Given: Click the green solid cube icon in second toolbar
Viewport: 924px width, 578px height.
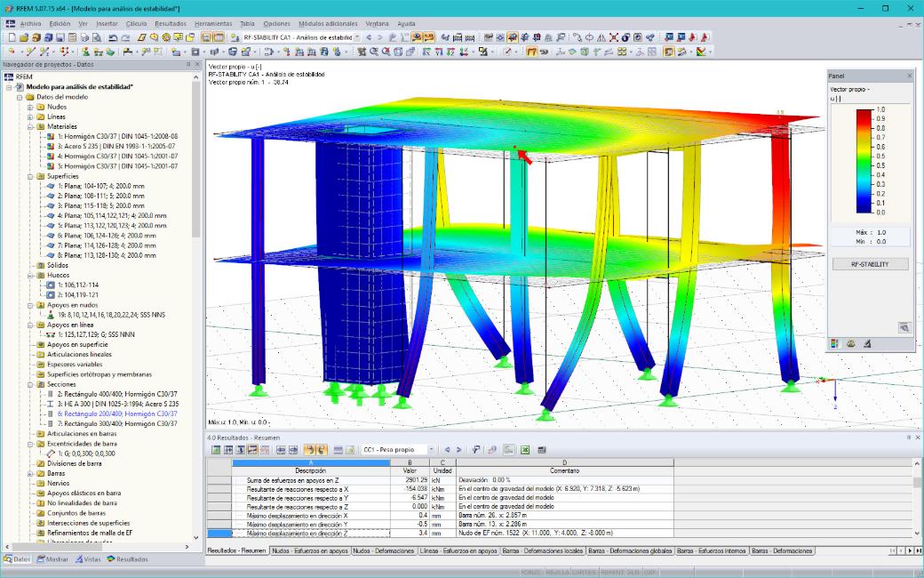Looking at the screenshot, I should point(584,52).
